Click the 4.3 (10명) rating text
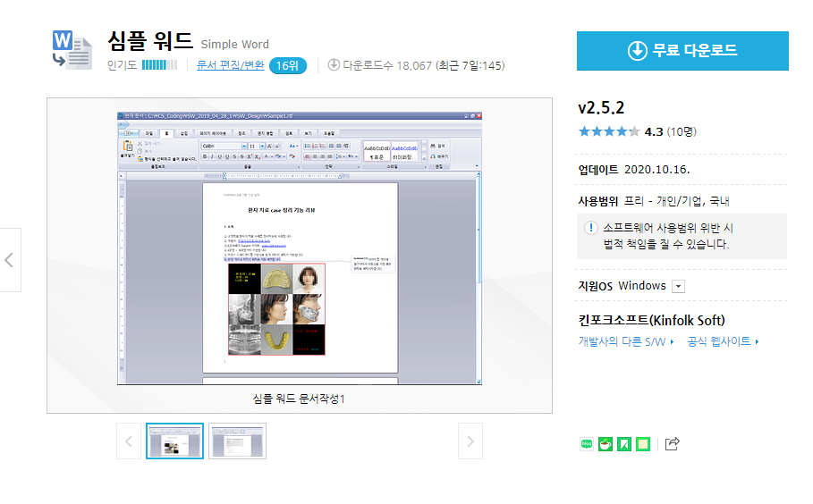This screenshot has height=504, width=813. coord(671,131)
